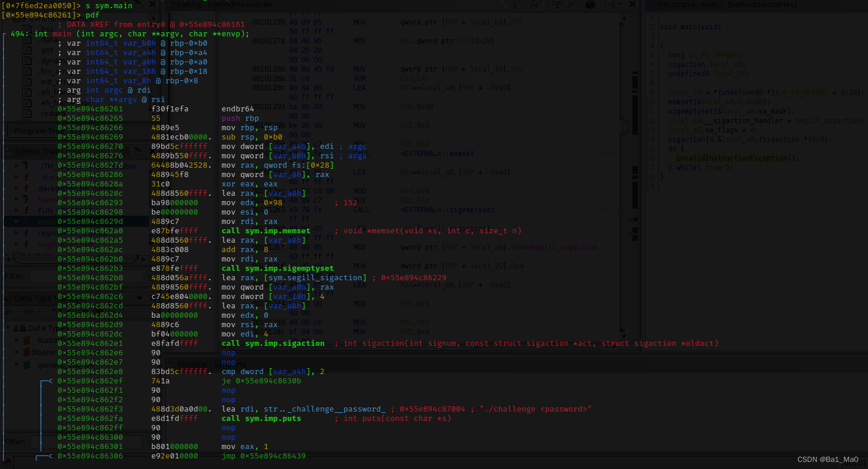Open the Data Type Manager dropdown menu

(x=139, y=298)
